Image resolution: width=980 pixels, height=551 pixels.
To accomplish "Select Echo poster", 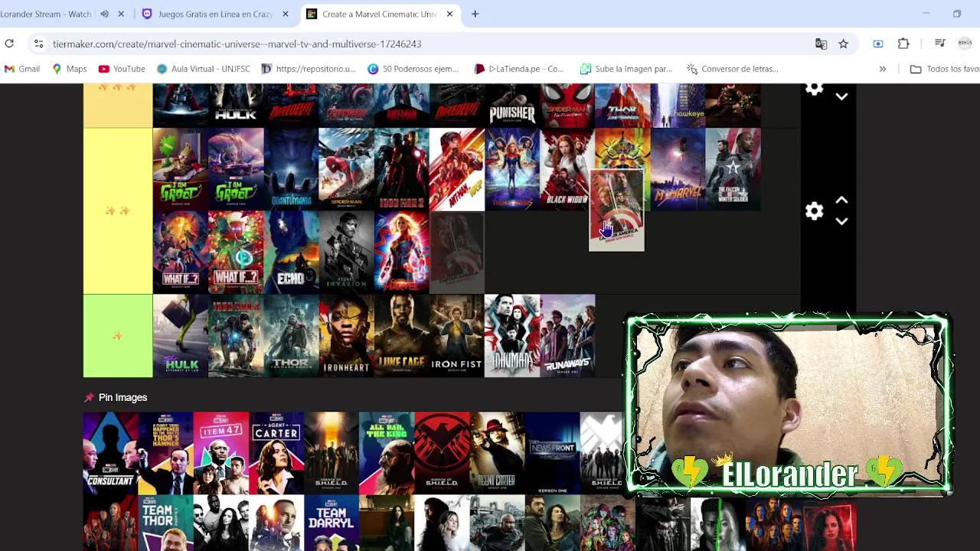I will pos(291,253).
